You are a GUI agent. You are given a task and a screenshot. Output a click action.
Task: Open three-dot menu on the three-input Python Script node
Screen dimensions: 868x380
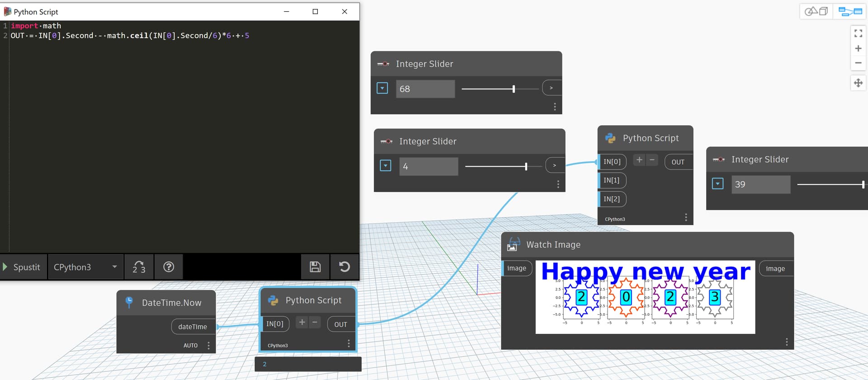click(x=686, y=218)
